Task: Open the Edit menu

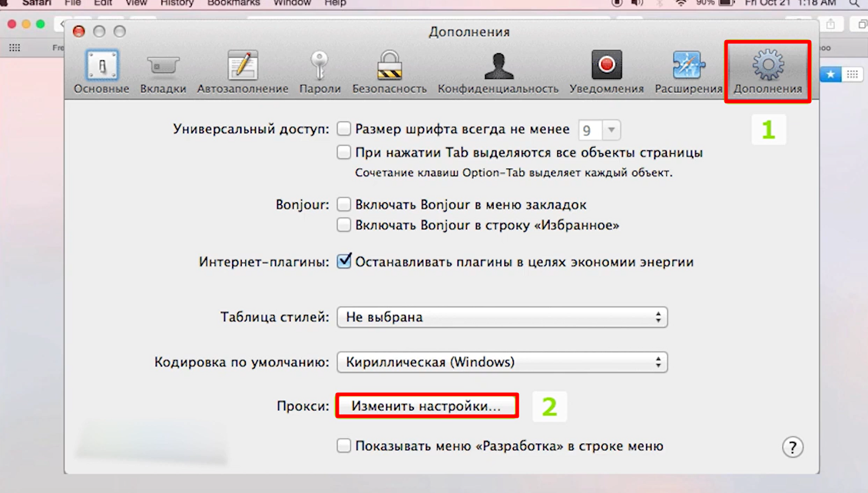Action: tap(103, 3)
